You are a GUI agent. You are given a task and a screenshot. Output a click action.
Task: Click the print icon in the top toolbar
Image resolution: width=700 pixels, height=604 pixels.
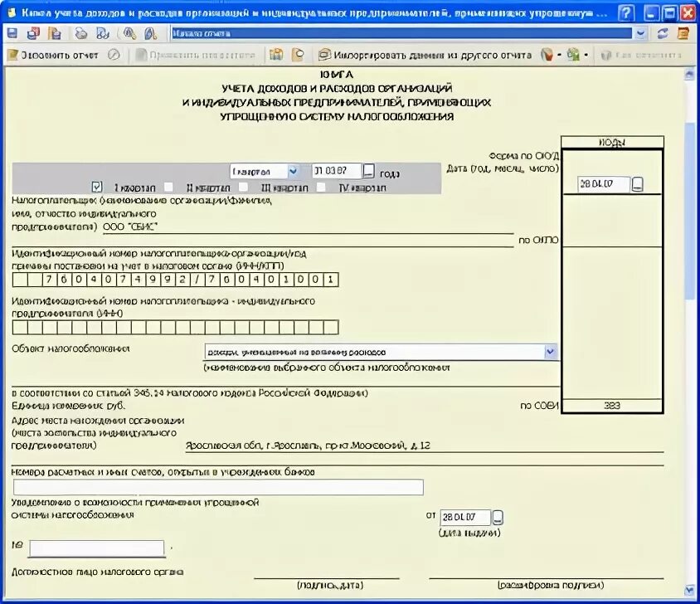(x=80, y=33)
